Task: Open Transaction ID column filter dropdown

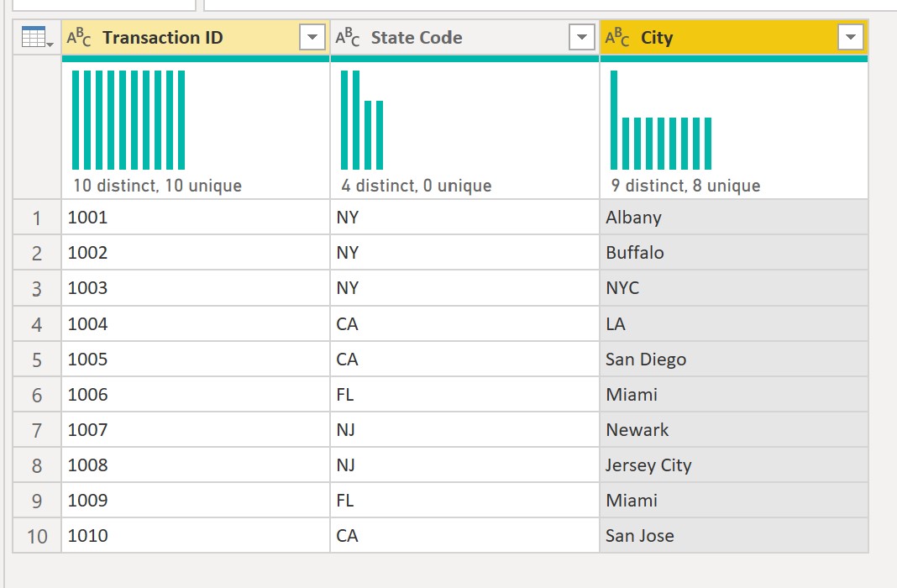Action: tap(312, 37)
